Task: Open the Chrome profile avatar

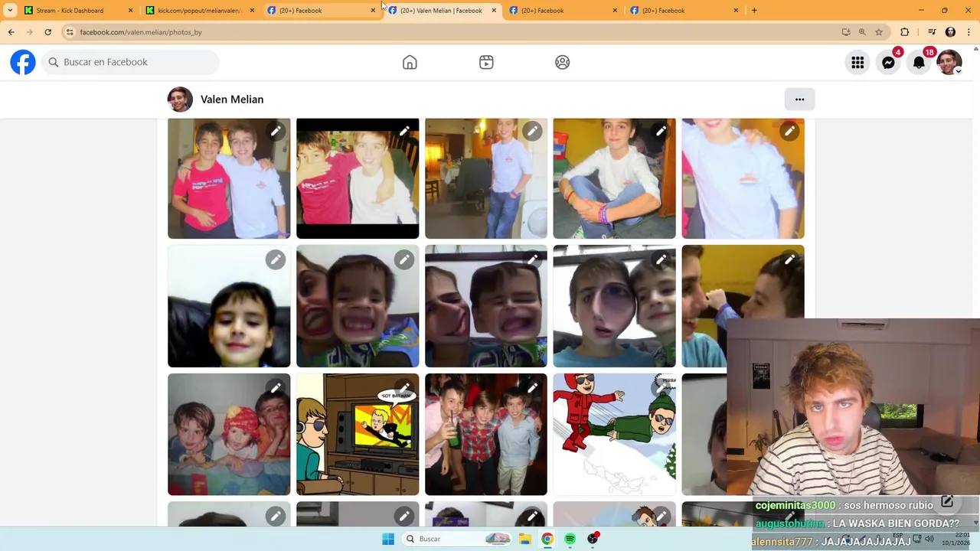Action: [x=950, y=32]
